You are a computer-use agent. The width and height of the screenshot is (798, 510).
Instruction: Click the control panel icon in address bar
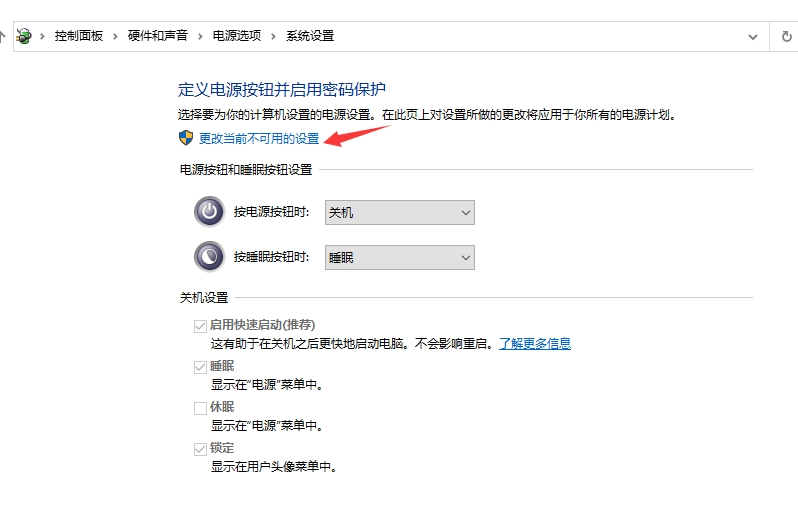[x=24, y=36]
